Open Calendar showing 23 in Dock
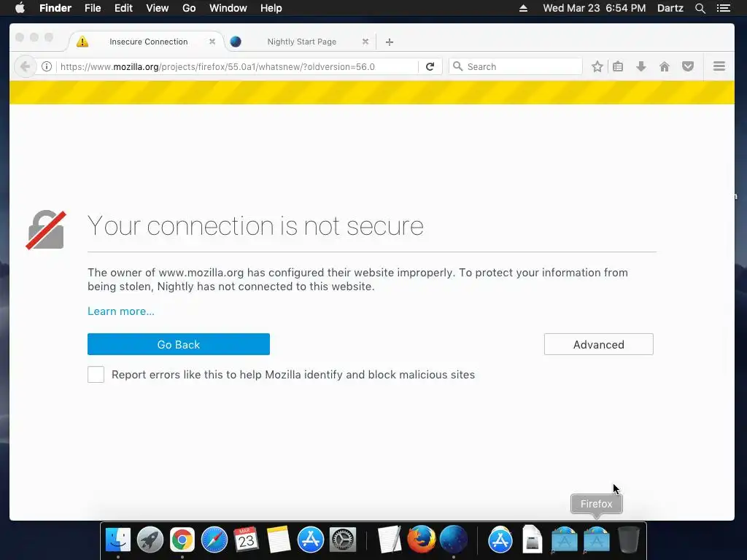 (247, 540)
